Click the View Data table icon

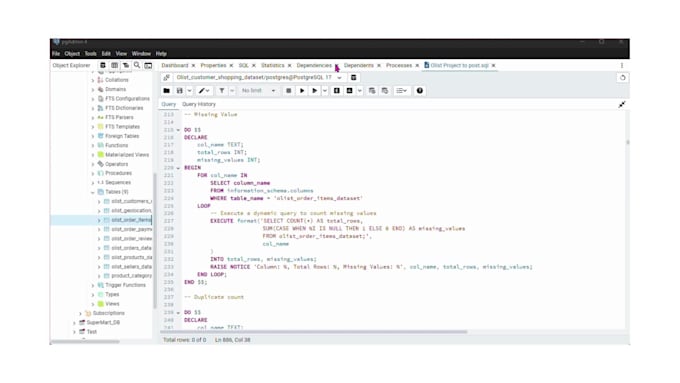[114, 65]
